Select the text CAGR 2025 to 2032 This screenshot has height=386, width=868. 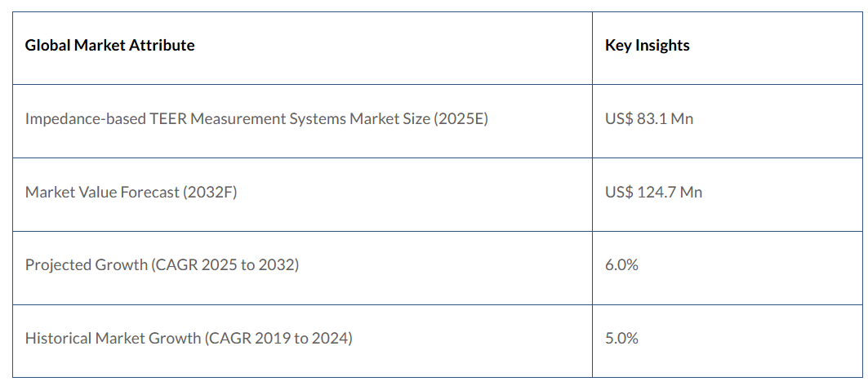coord(225,265)
